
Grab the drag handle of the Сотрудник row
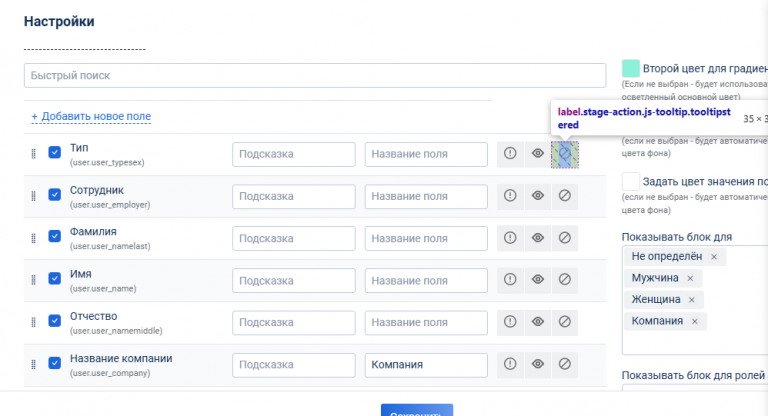(33, 196)
